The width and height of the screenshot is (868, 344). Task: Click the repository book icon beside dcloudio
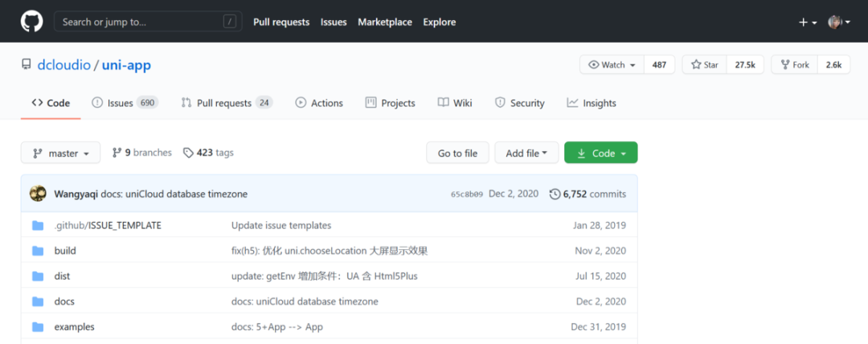tap(27, 65)
